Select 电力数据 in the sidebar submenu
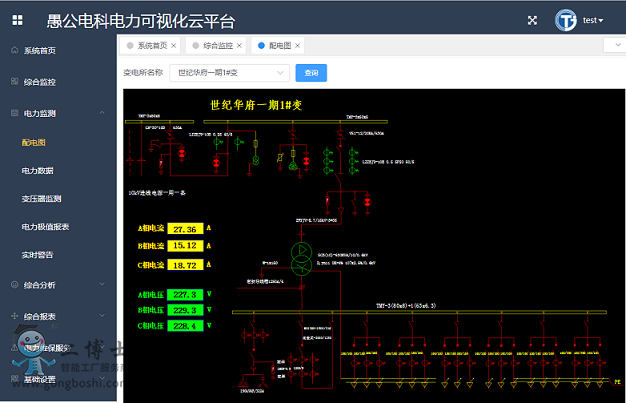The image size is (626, 403). click(38, 171)
